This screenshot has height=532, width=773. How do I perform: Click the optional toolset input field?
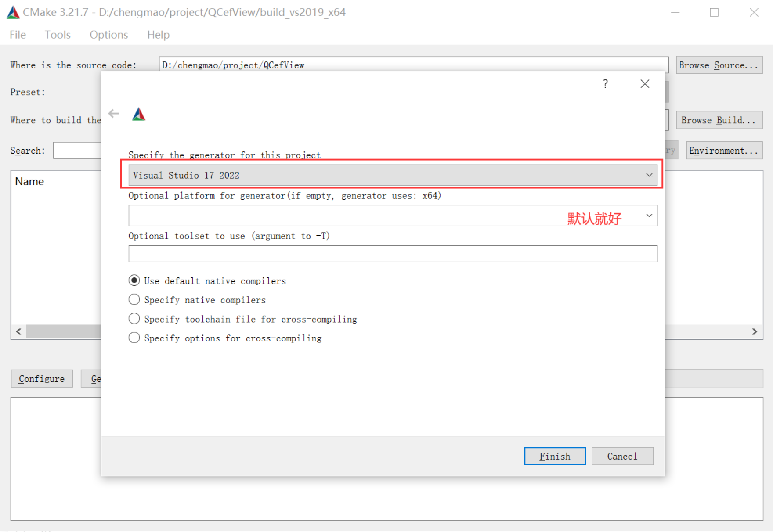pyautogui.click(x=393, y=254)
